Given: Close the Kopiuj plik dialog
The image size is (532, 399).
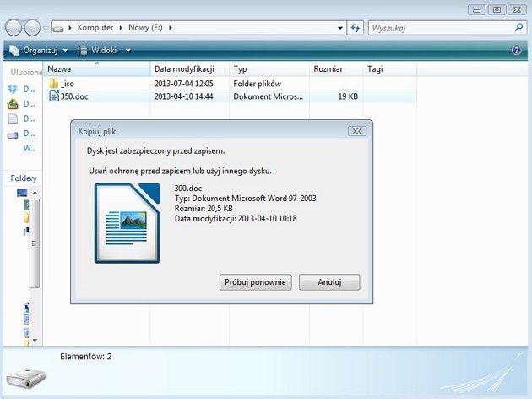Looking at the screenshot, I should pyautogui.click(x=357, y=131).
